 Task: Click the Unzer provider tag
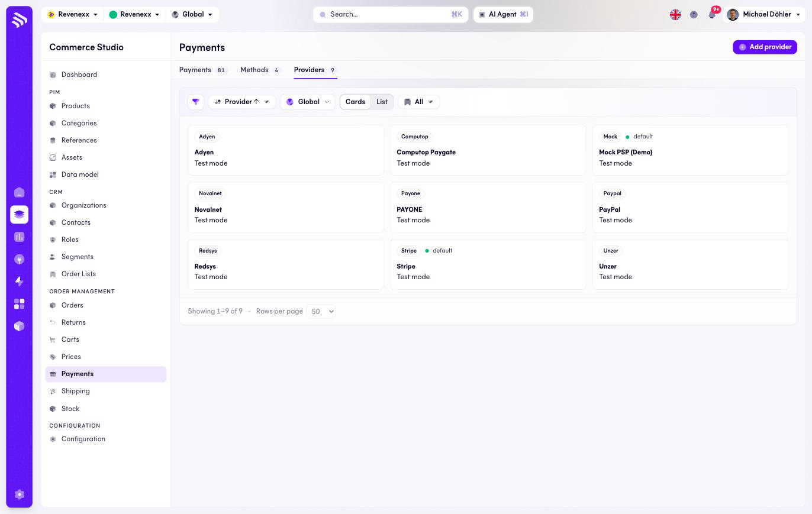coord(611,251)
